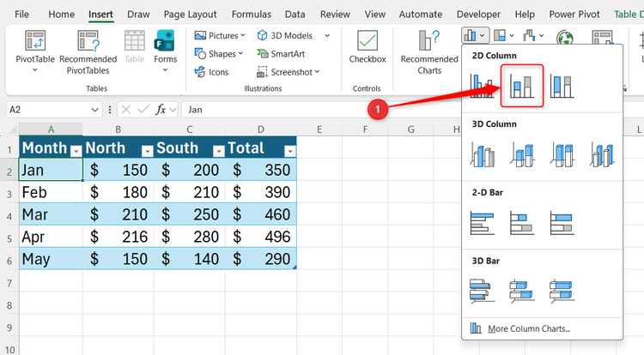Viewport: 644px width, 355px height.
Task: Click column header E
Action: pos(319,129)
